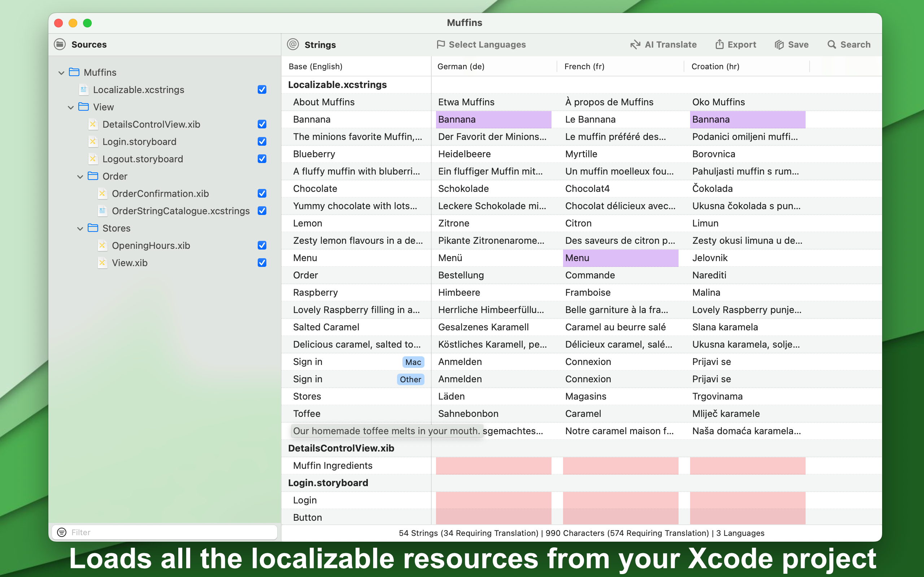This screenshot has height=577, width=924.
Task: Click the Save icon in toolbar
Action: [779, 45]
